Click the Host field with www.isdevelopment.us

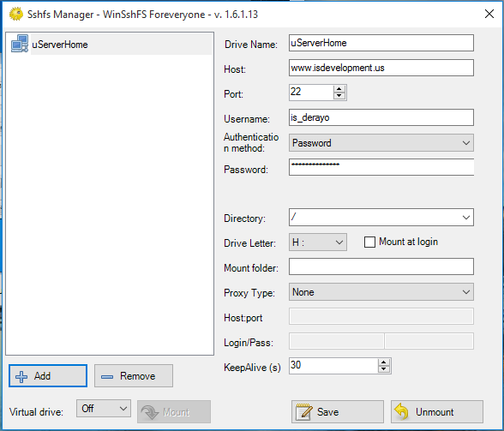381,68
